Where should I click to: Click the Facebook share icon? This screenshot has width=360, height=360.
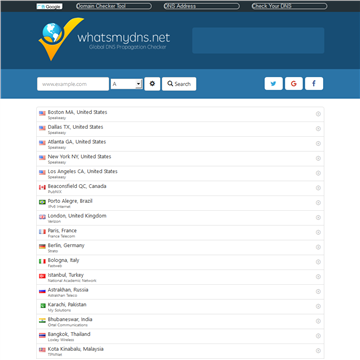point(314,84)
